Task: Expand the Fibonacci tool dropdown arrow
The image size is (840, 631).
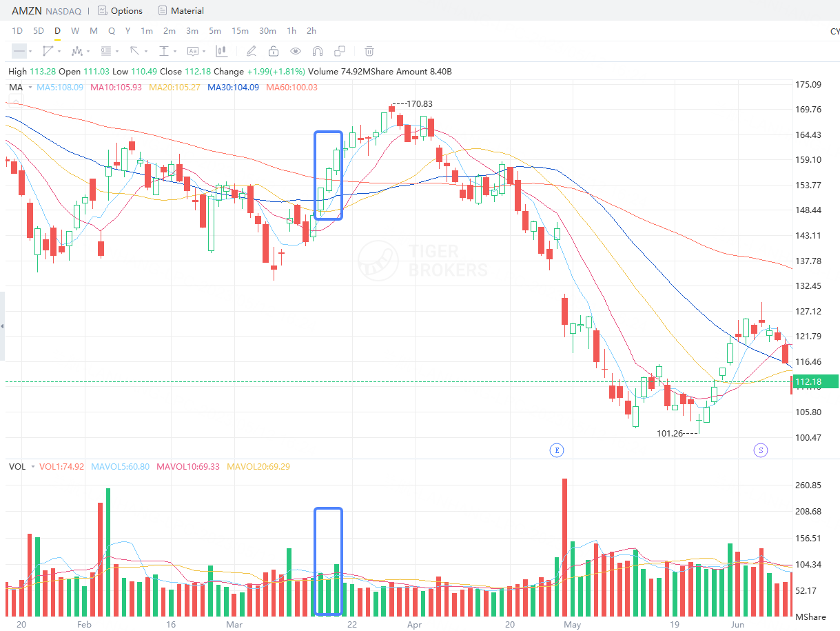Action: pos(117,52)
